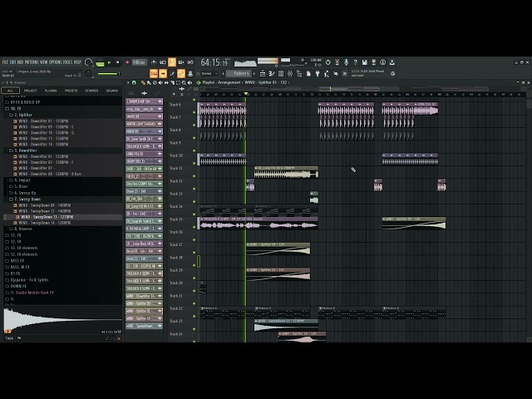Select the playlist mute tool icon
The image size is (532, 399).
tap(160, 82)
